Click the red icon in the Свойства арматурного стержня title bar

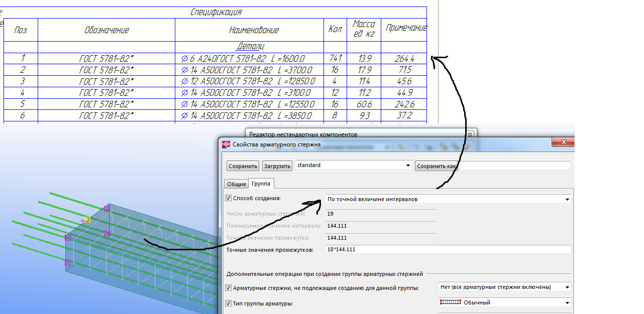coord(226,144)
